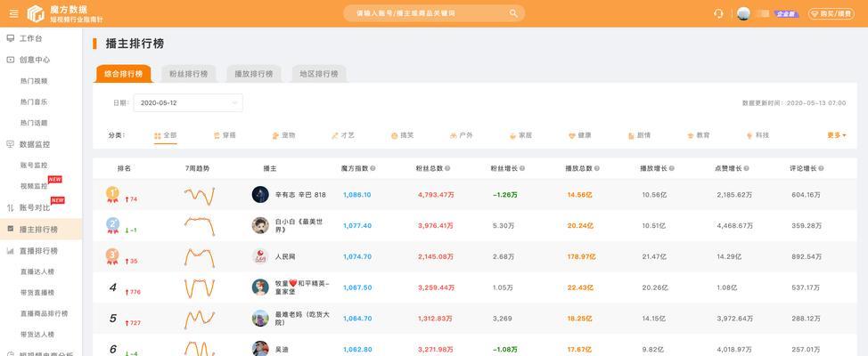Toggle the hamburger sidebar menu icon
This screenshot has height=356, width=868.
pos(14,14)
